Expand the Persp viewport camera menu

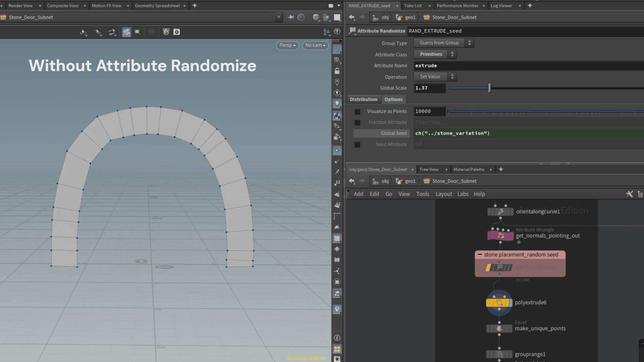pos(287,45)
